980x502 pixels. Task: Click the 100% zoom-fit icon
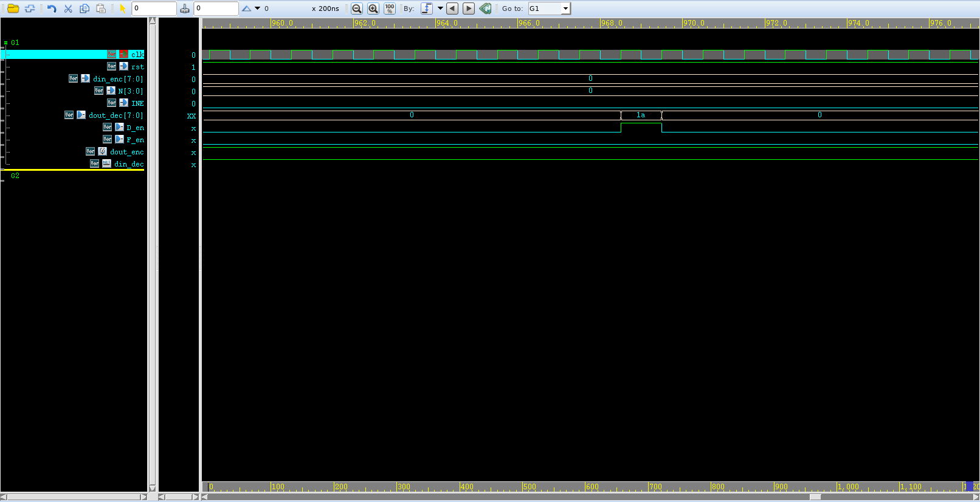pyautogui.click(x=390, y=9)
